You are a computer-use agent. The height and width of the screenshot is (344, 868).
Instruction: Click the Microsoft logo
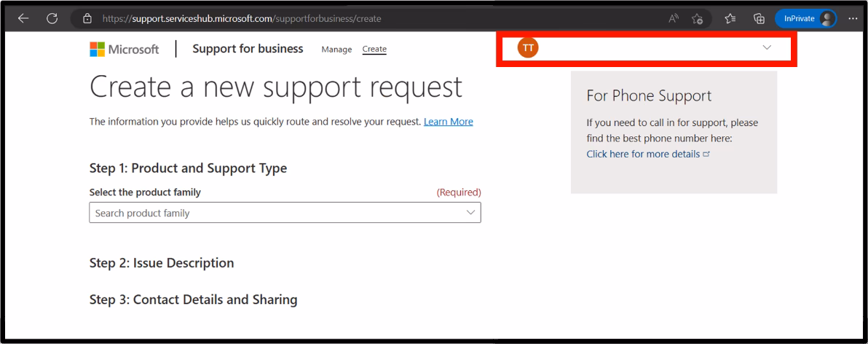point(124,50)
